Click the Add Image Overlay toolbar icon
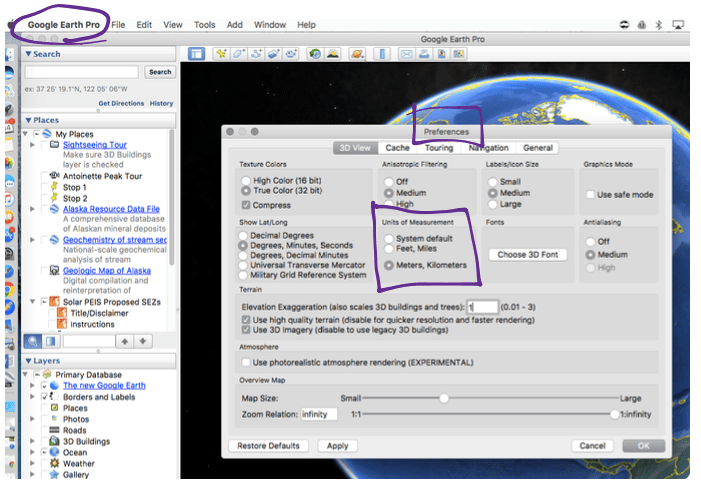This screenshot has height=487, width=701. (274, 54)
